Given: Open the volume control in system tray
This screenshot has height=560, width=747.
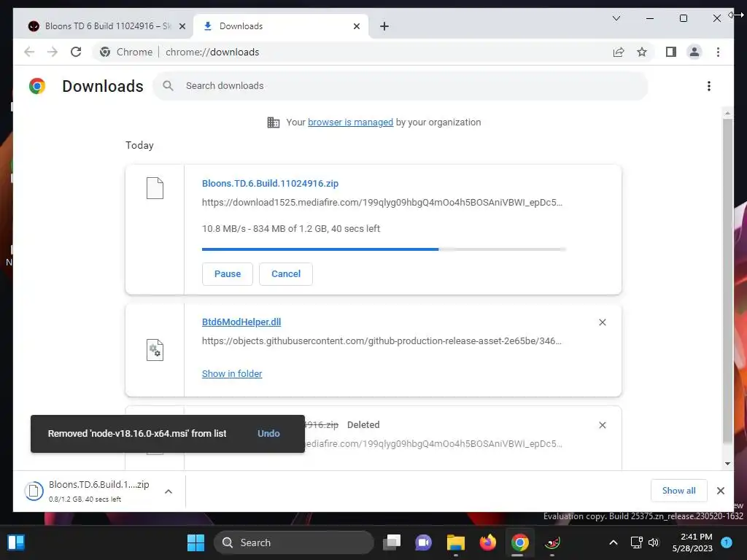Looking at the screenshot, I should point(654,542).
